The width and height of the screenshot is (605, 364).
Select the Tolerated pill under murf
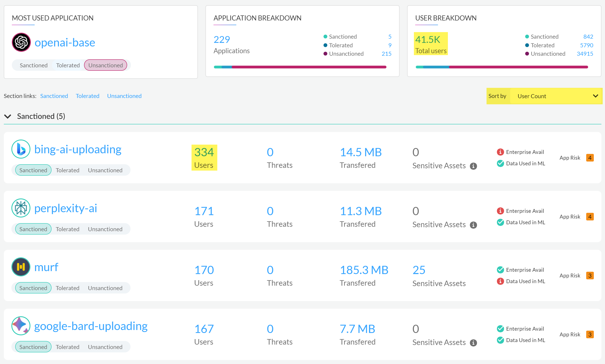pos(67,288)
